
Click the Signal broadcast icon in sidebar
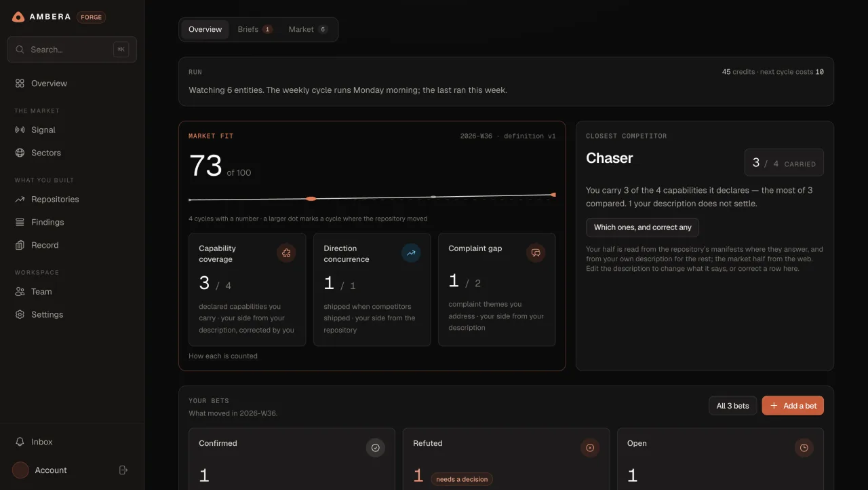20,130
